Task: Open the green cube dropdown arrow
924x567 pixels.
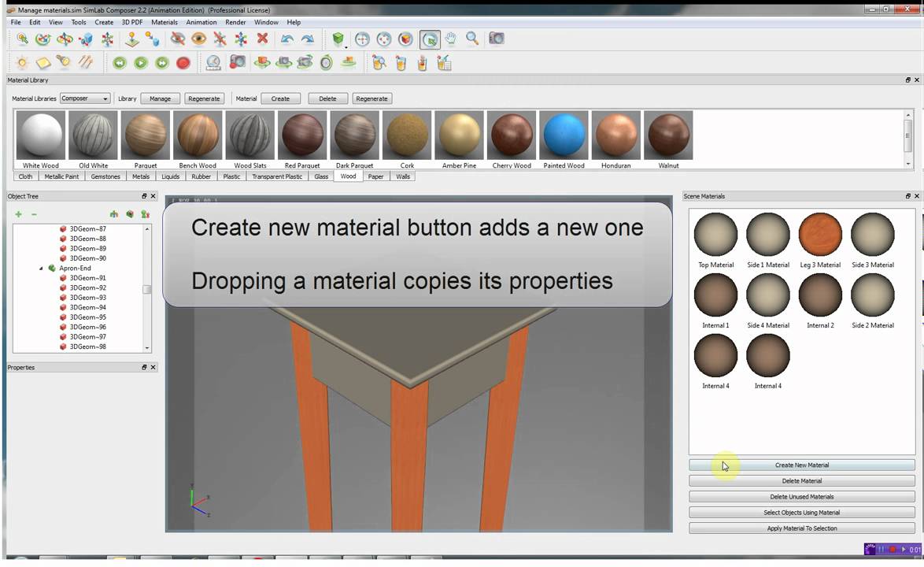Action: [346, 46]
